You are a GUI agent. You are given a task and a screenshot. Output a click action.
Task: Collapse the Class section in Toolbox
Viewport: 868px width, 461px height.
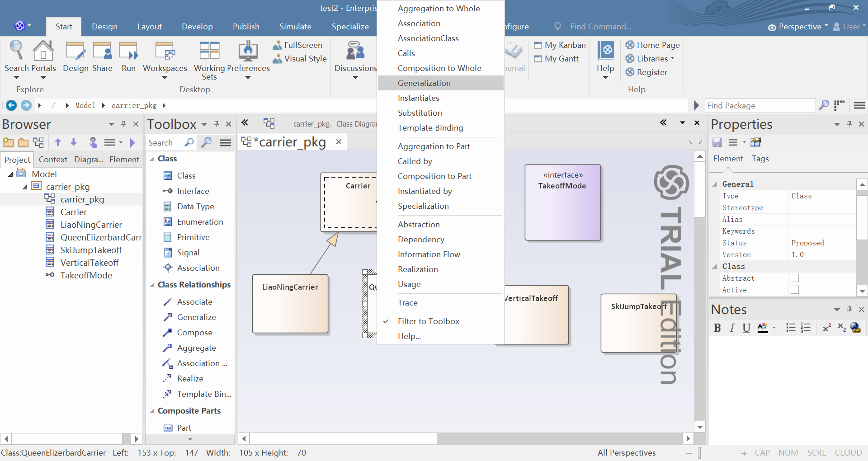pos(152,159)
